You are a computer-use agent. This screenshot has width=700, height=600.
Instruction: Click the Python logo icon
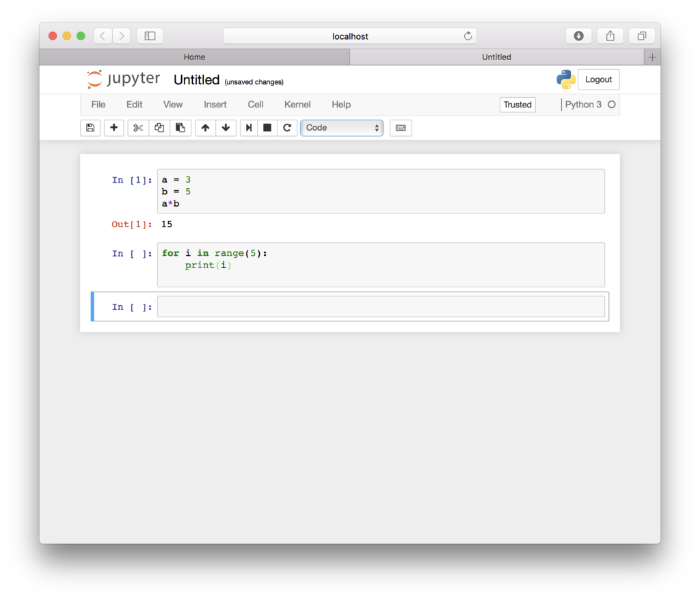point(565,79)
